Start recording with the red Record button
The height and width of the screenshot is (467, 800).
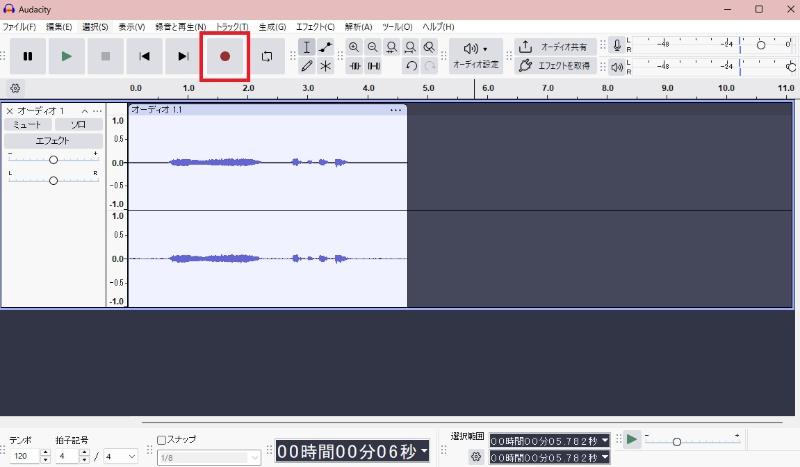click(225, 56)
